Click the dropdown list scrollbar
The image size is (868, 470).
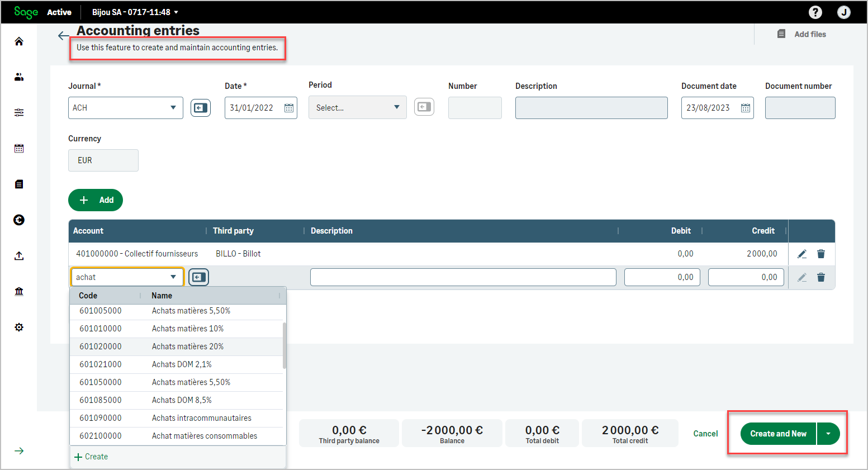[x=284, y=345]
